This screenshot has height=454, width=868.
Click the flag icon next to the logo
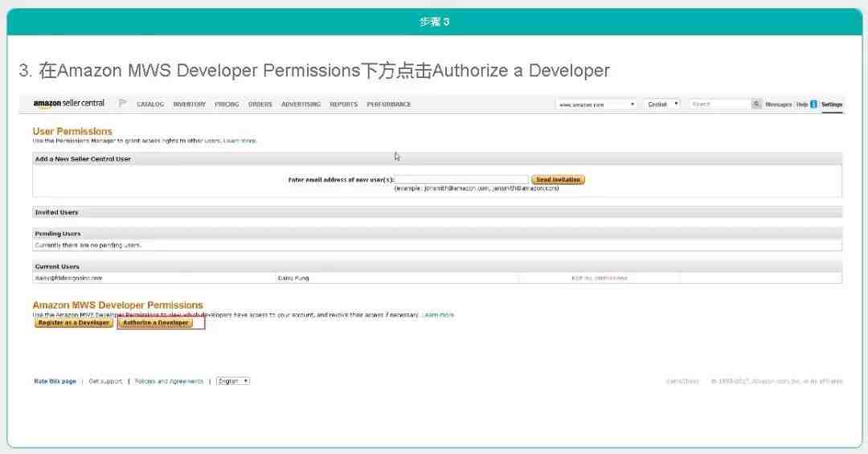coord(123,103)
